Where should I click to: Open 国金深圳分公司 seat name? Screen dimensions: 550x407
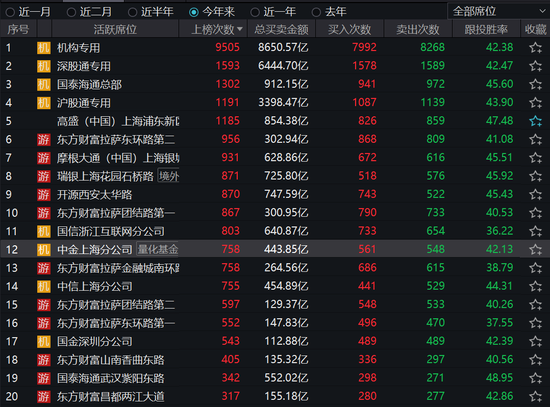(95, 341)
